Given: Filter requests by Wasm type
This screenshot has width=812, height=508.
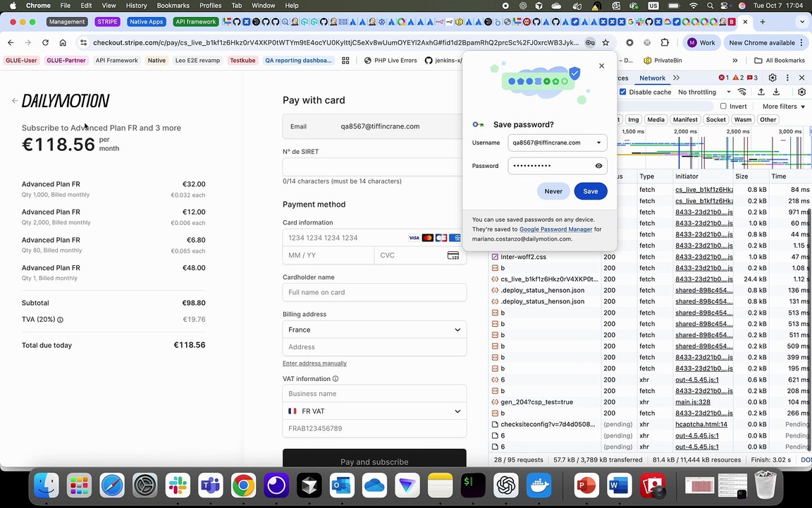Looking at the screenshot, I should pos(743,120).
